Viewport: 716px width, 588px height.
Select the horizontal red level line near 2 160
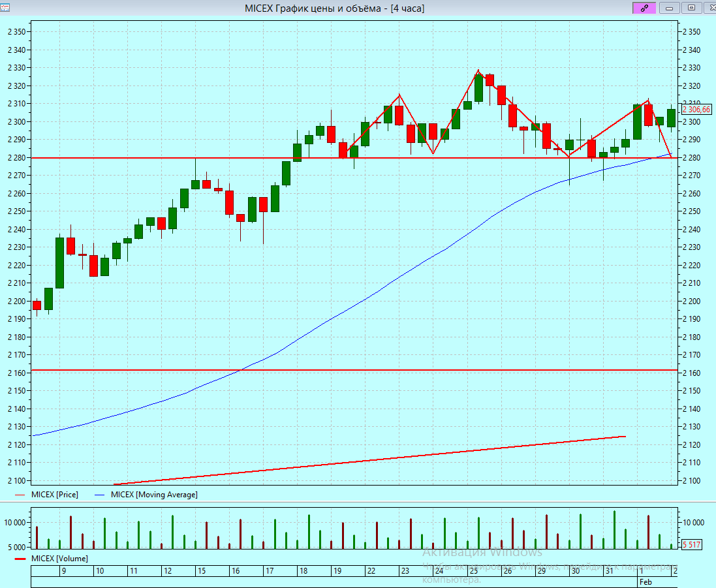click(x=354, y=370)
